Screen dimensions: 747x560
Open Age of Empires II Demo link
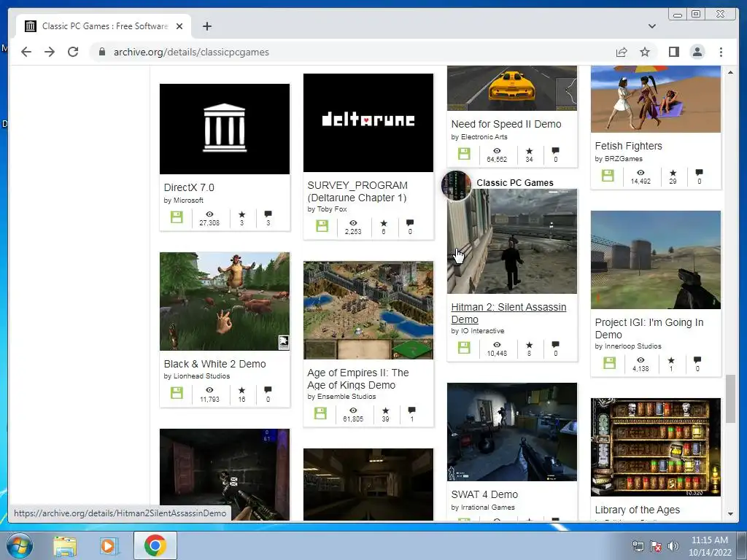click(x=358, y=379)
